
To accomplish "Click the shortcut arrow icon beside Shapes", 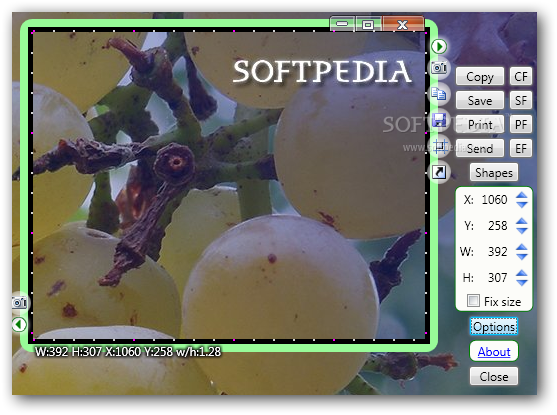I will point(439,172).
